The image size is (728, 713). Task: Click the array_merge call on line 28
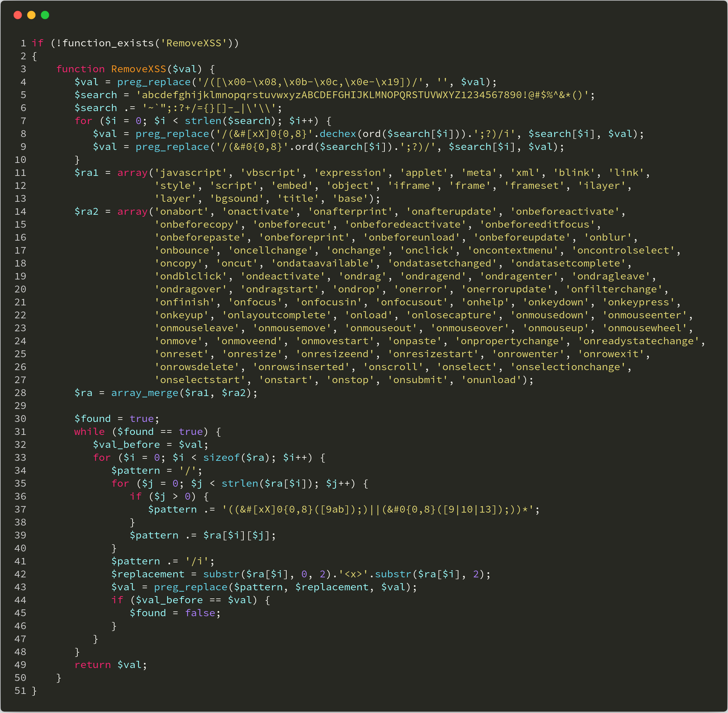[x=145, y=393]
